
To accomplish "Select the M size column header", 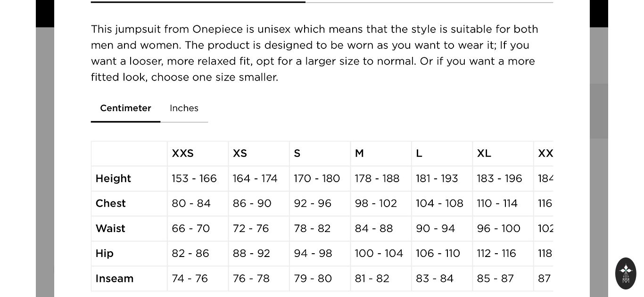I will pyautogui.click(x=359, y=153).
